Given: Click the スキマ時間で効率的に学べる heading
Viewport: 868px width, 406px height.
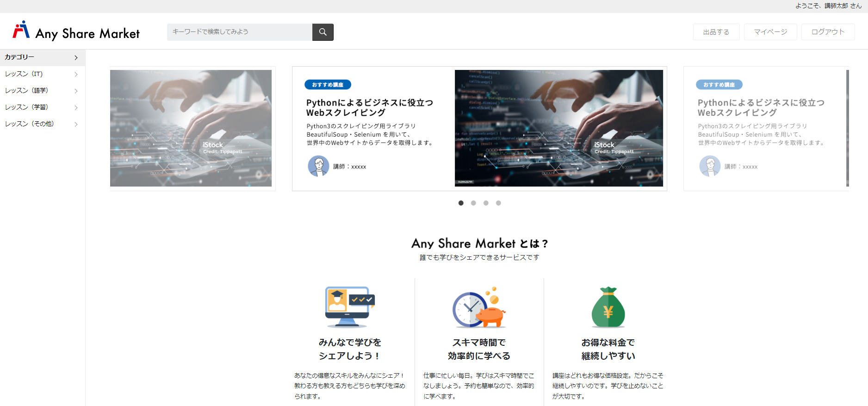Looking at the screenshot, I should click(479, 349).
